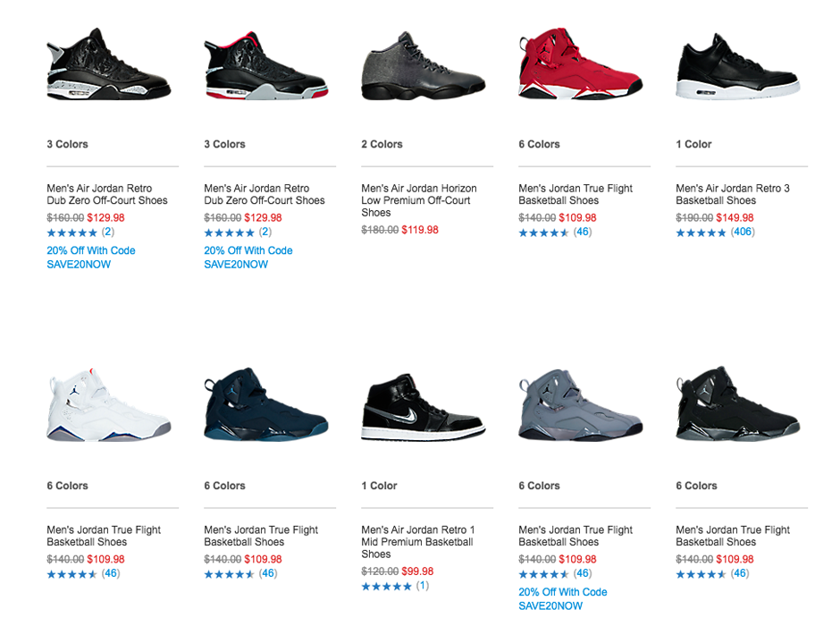Select the all-black Jordan True Flight image

(738, 403)
